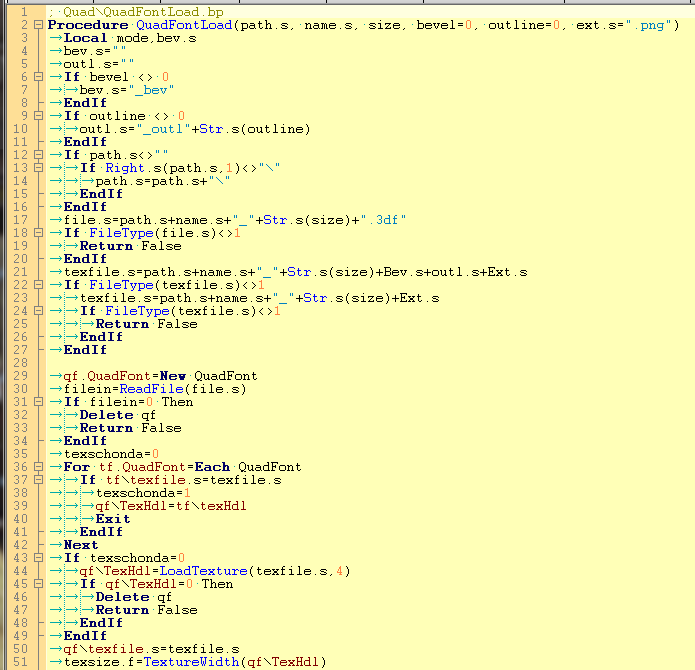
Task: Click line number 17 in the gutter
Action: coord(20,220)
